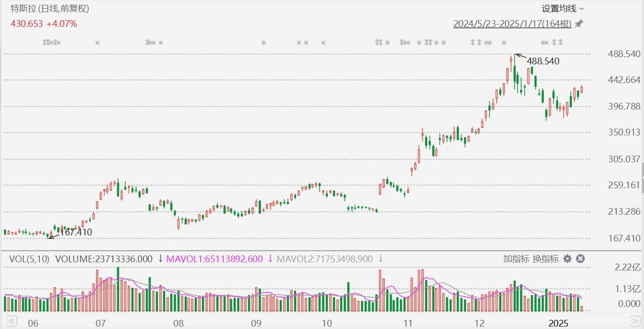Click the down arrow after MAVOL2 value
The width and height of the screenshot is (644, 329).
[381, 259]
